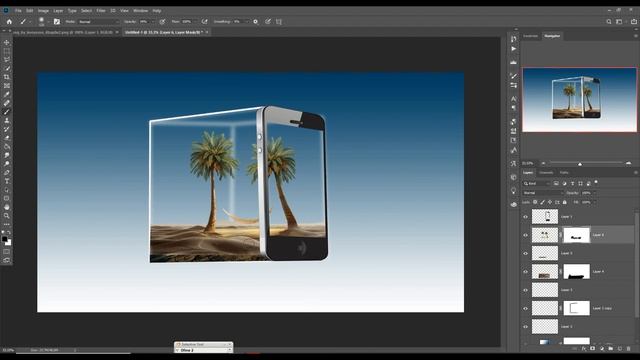The height and width of the screenshot is (360, 640).
Task: Open the search icon at top right
Action: [x=609, y=22]
